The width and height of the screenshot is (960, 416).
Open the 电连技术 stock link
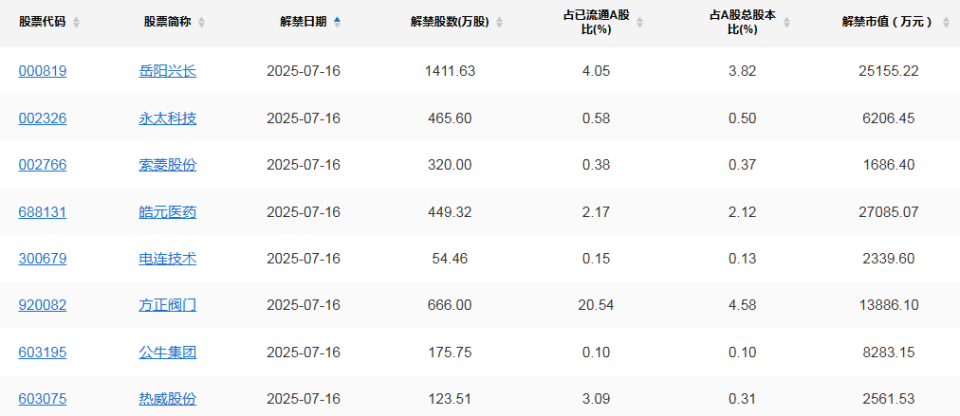[x=168, y=259]
